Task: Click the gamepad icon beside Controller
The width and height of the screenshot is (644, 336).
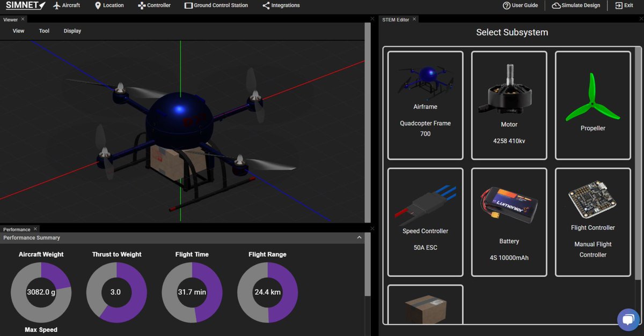Action: 142,5
